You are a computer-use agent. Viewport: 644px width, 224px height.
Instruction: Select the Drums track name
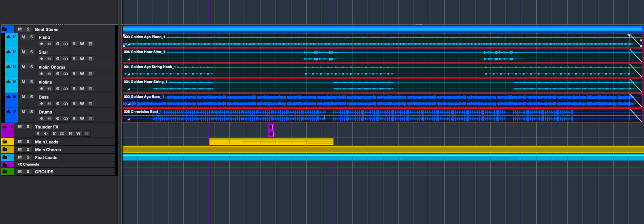click(x=45, y=112)
